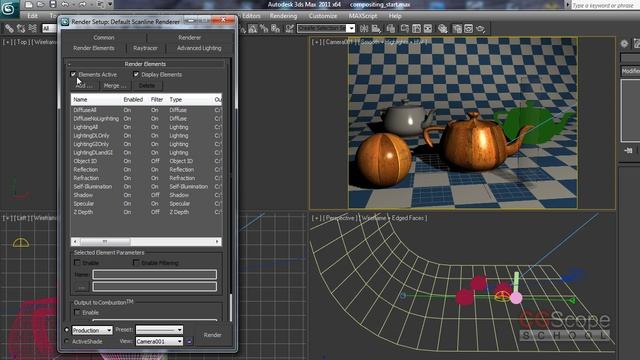Click the Render button
This screenshot has height=360, width=640.
point(213,335)
